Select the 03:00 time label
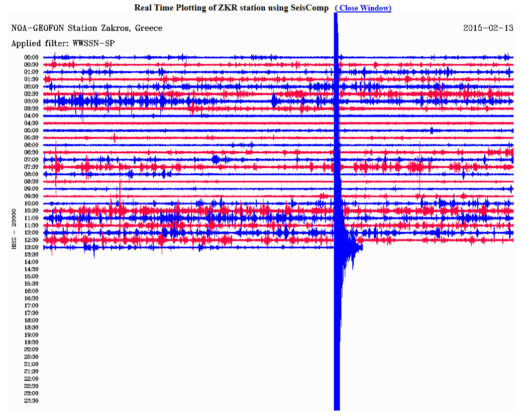This screenshot has width=531, height=420. coord(31,101)
